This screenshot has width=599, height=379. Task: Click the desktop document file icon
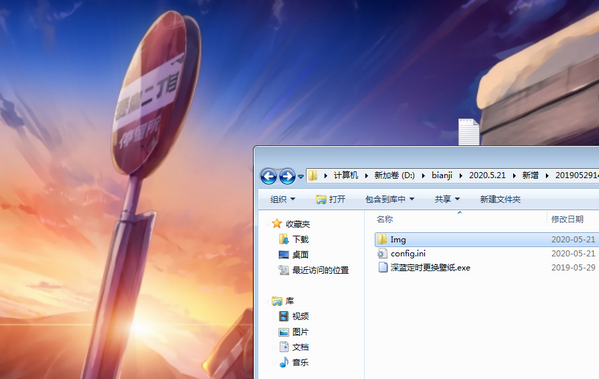point(469,132)
